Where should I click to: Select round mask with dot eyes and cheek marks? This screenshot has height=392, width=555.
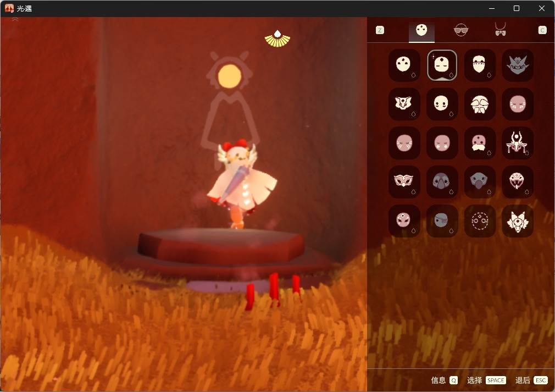coord(442,104)
